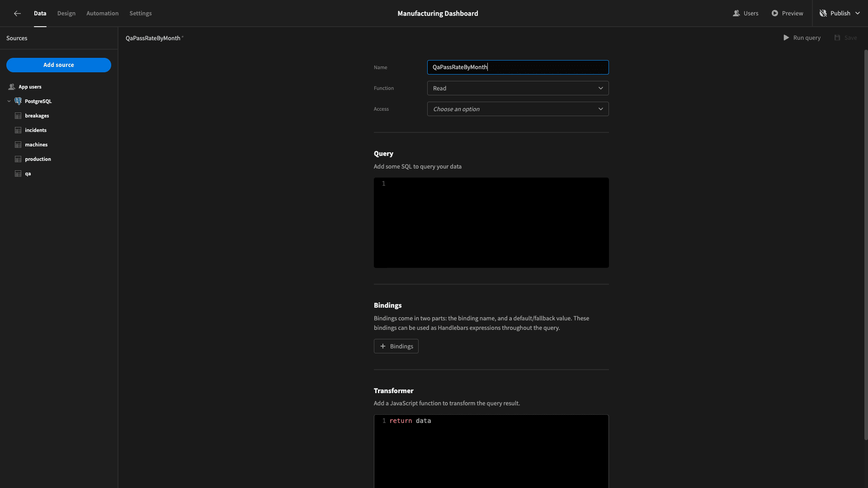Screen dimensions: 868x488
Task: Open the Access Choose an option dropdown
Action: click(x=518, y=109)
